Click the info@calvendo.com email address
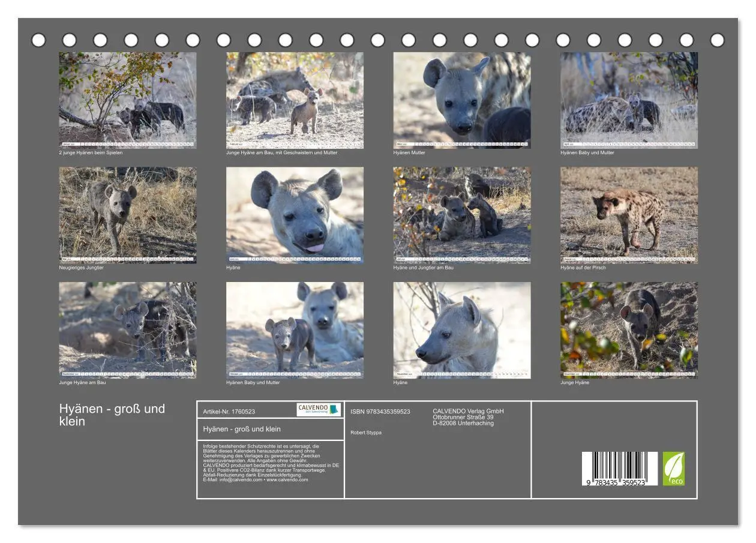This screenshot has height=543, width=756. [241, 480]
